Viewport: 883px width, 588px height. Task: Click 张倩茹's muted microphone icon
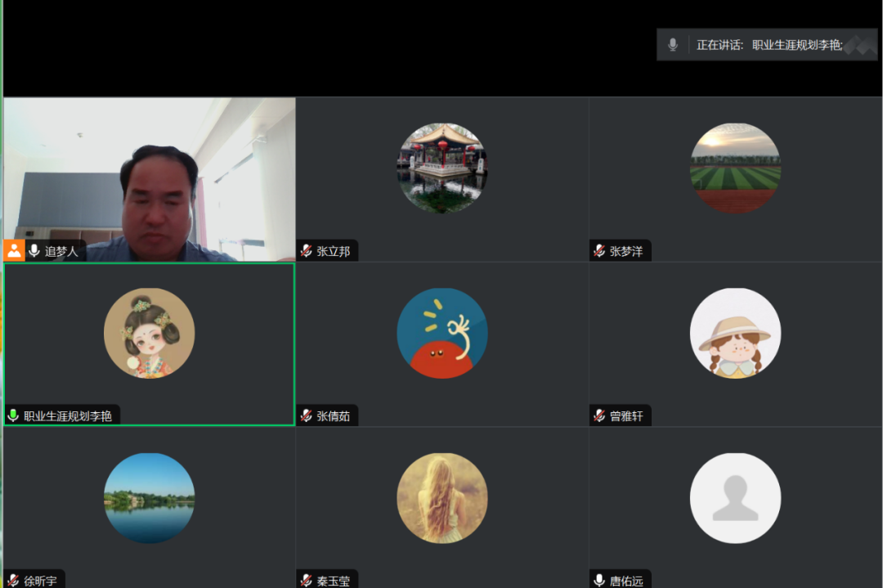pyautogui.click(x=307, y=415)
